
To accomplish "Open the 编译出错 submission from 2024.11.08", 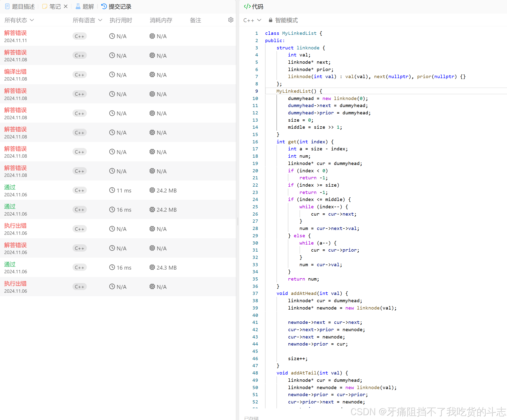I will 15,72.
